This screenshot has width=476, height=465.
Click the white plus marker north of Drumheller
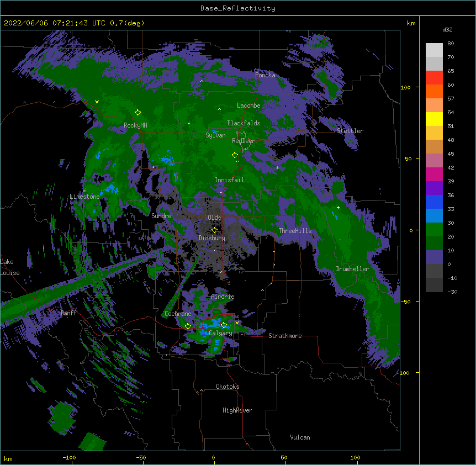coord(338,207)
